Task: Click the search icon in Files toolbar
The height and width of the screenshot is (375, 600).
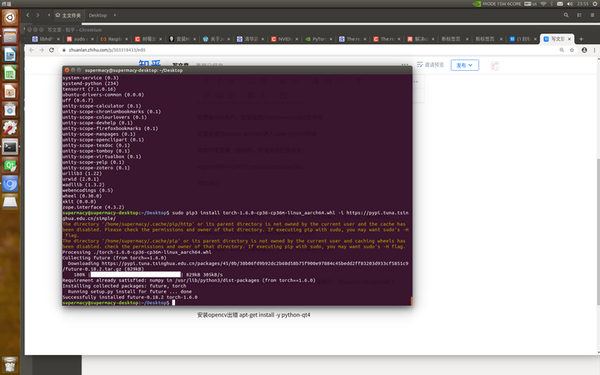Action: point(566,15)
